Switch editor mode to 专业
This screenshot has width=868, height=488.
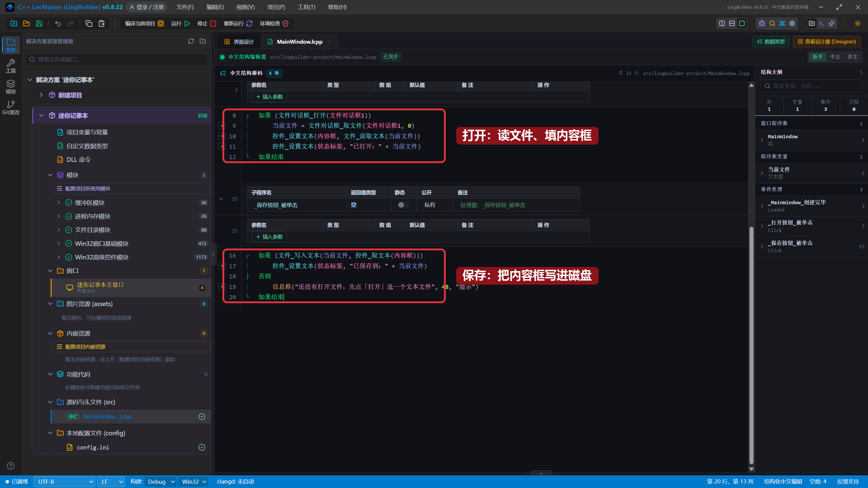point(835,57)
